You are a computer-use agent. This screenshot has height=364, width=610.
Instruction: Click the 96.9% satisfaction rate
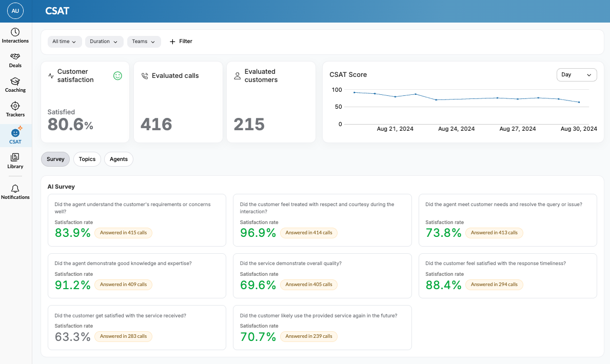tap(258, 233)
